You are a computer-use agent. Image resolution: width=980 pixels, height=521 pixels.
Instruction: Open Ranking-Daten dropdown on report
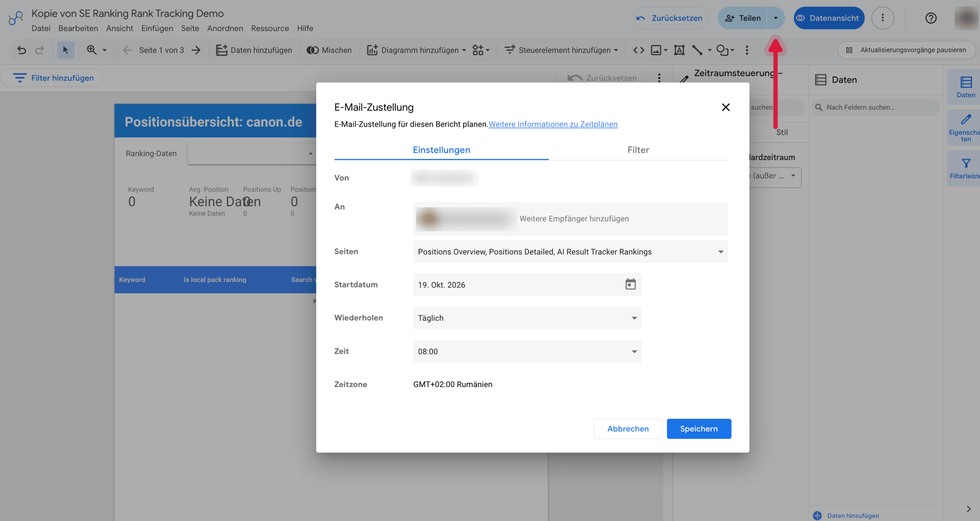point(252,154)
